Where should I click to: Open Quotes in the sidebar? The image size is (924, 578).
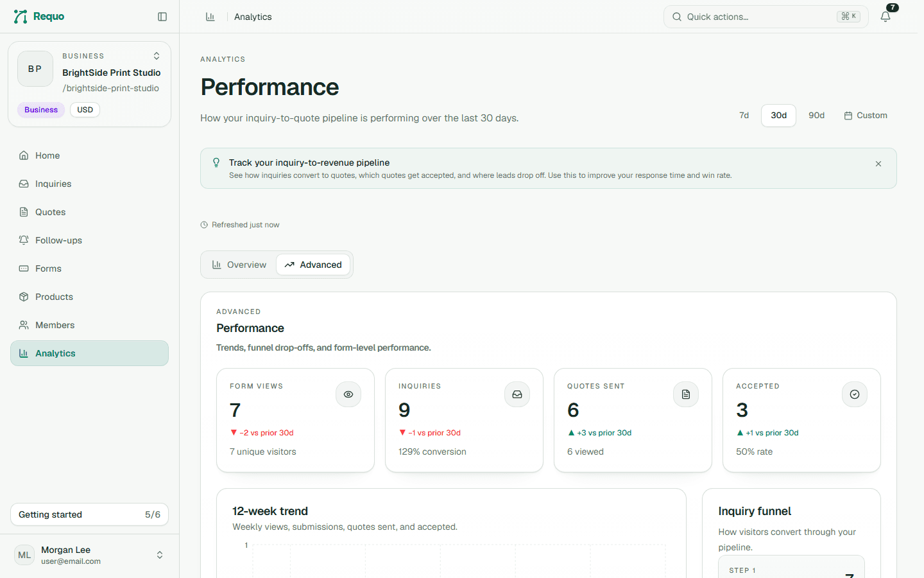click(89, 212)
